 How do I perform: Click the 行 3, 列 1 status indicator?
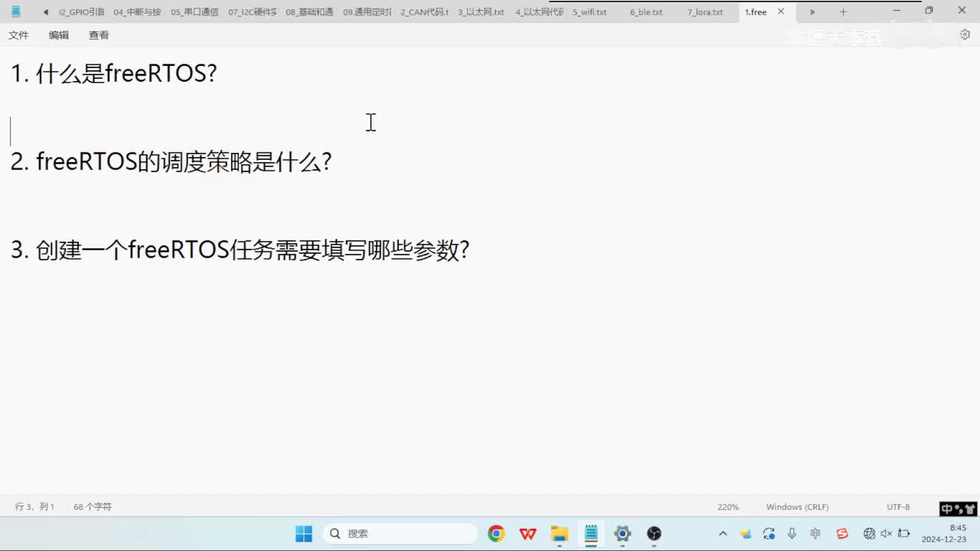click(x=34, y=507)
